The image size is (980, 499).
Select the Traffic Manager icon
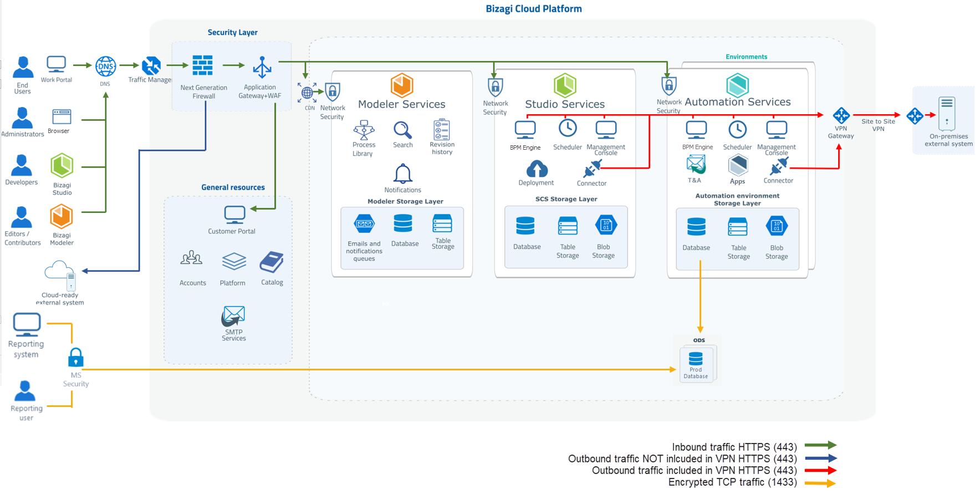[x=151, y=66]
